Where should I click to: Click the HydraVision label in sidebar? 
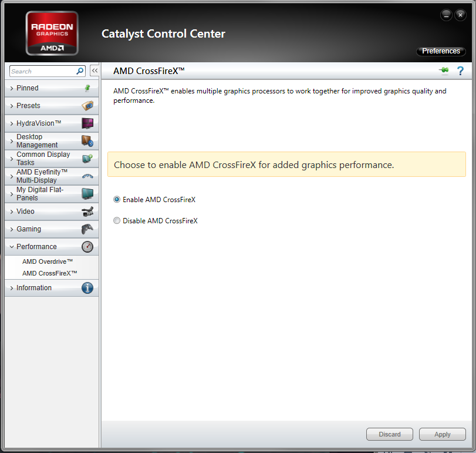[x=39, y=123]
